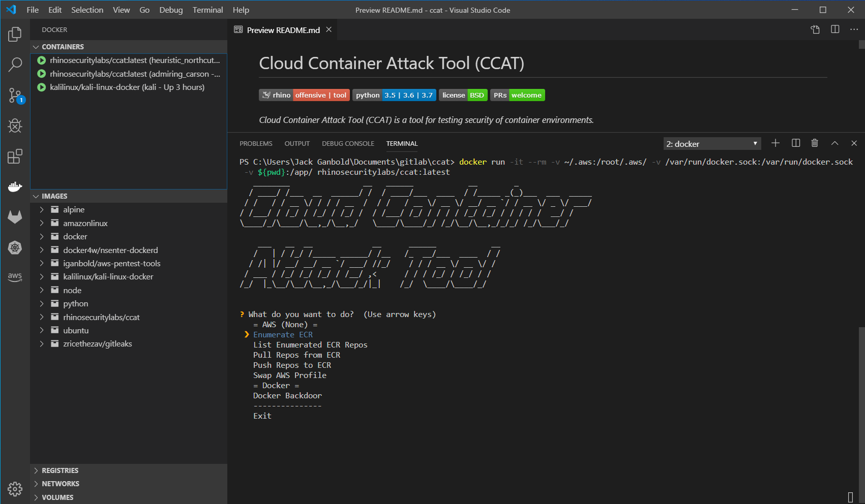This screenshot has height=504, width=865.
Task: Open the Explorer view in activity bar
Action: (x=15, y=35)
